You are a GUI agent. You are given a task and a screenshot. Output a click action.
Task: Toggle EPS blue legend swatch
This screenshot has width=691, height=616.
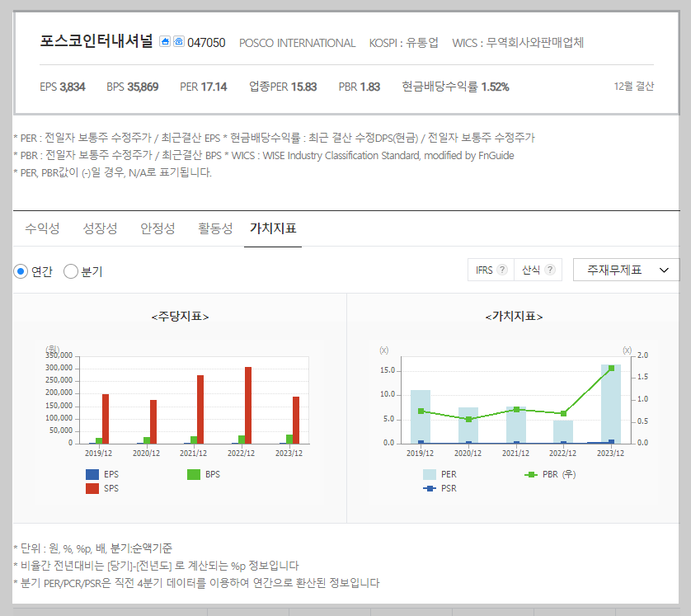pyautogui.click(x=92, y=474)
